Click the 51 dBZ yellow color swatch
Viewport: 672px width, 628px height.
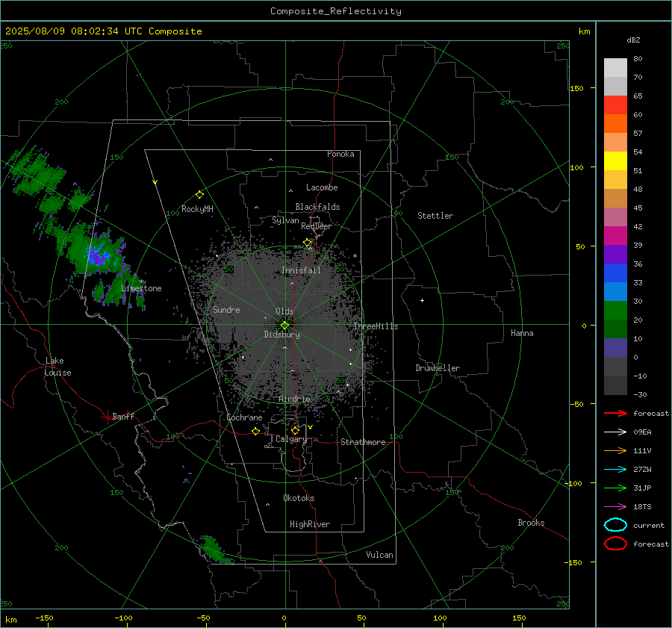pyautogui.click(x=615, y=161)
